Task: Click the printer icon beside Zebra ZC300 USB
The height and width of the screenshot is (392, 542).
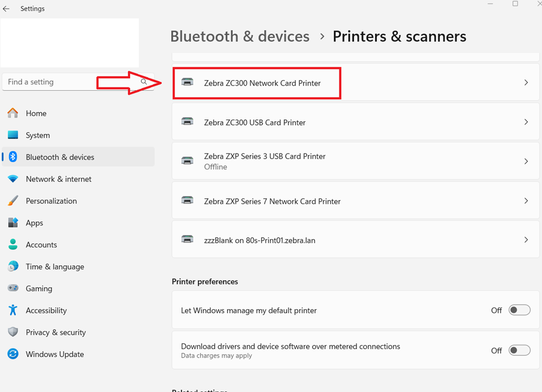Action: click(x=188, y=121)
